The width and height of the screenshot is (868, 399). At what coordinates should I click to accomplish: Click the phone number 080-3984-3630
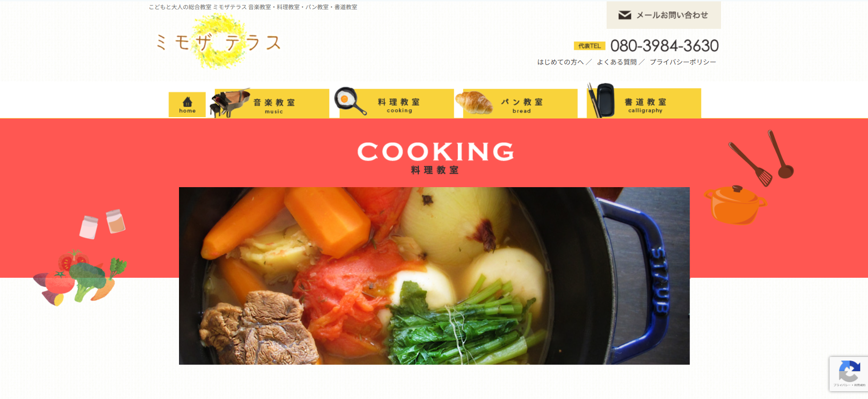point(664,46)
